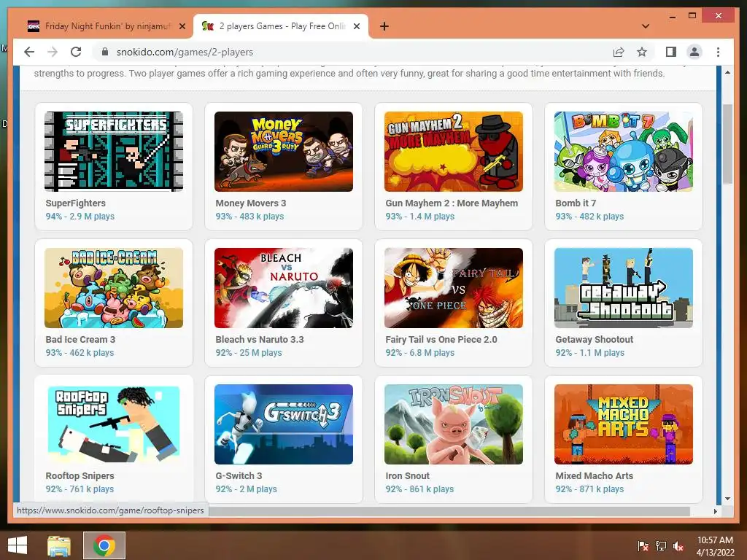This screenshot has height=560, width=747.
Task: Expand the tab search chevron
Action: coord(646,26)
